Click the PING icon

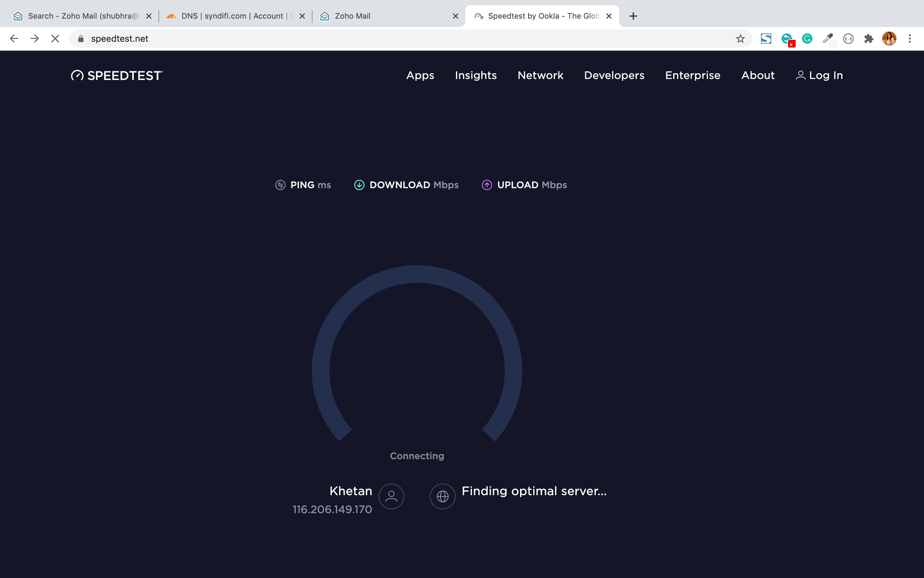[280, 185]
